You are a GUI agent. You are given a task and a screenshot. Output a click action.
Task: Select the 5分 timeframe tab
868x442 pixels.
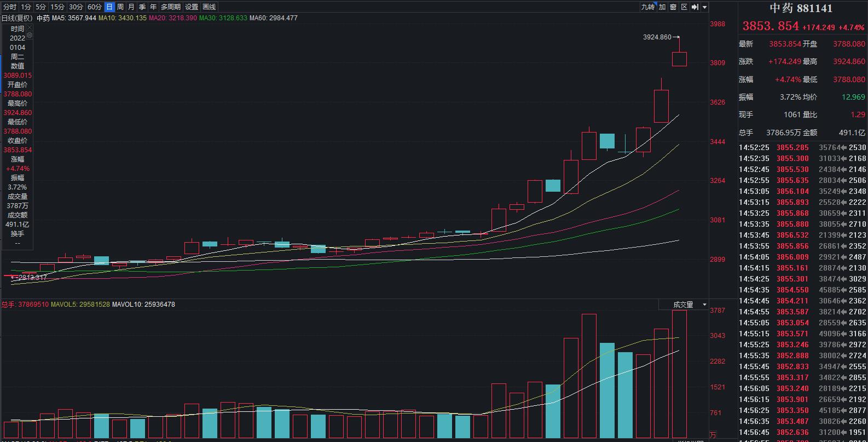tap(41, 7)
